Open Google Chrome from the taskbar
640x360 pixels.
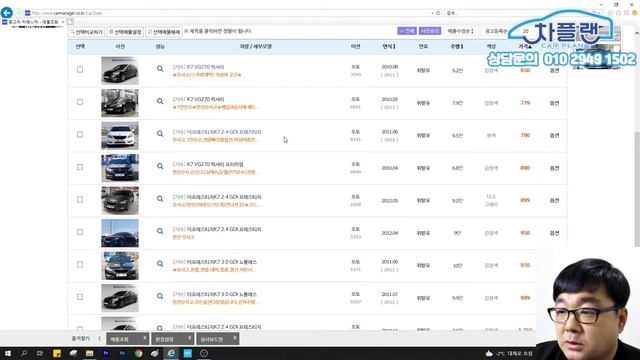tap(138, 353)
